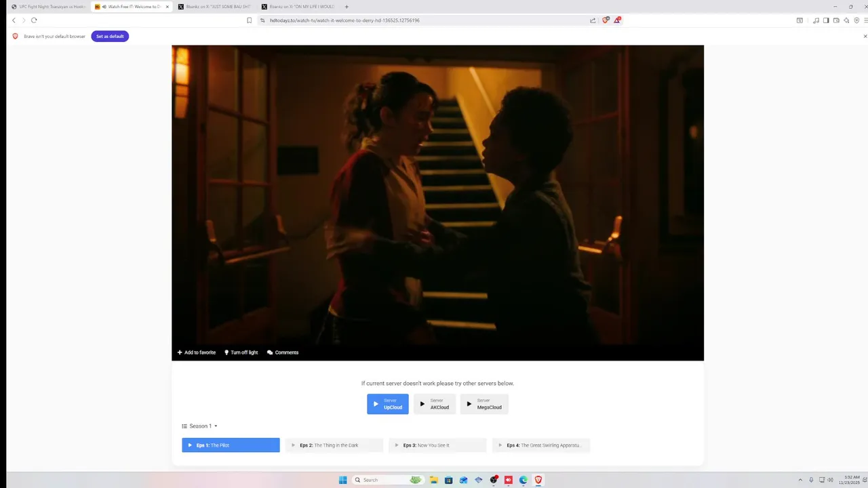Open the Windows Start menu

pos(342,480)
